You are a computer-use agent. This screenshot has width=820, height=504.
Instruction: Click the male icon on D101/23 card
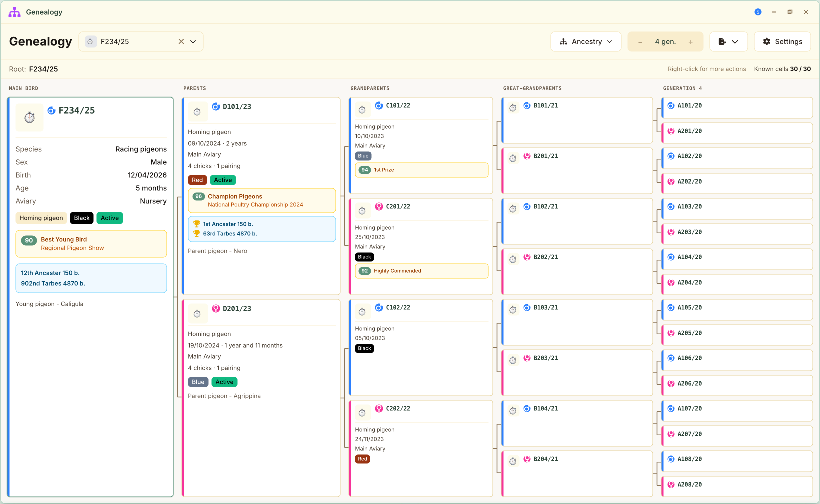pyautogui.click(x=216, y=106)
